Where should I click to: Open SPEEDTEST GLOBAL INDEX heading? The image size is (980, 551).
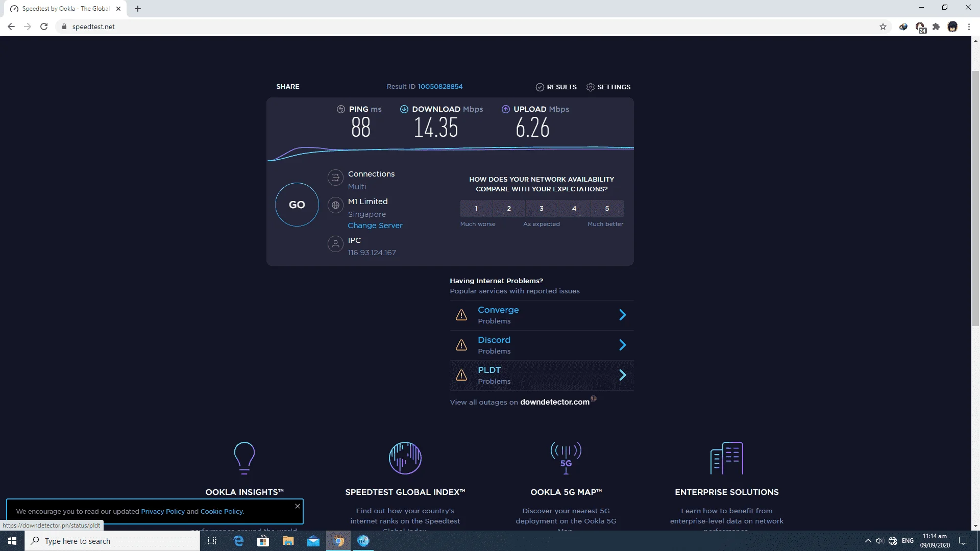coord(405,492)
